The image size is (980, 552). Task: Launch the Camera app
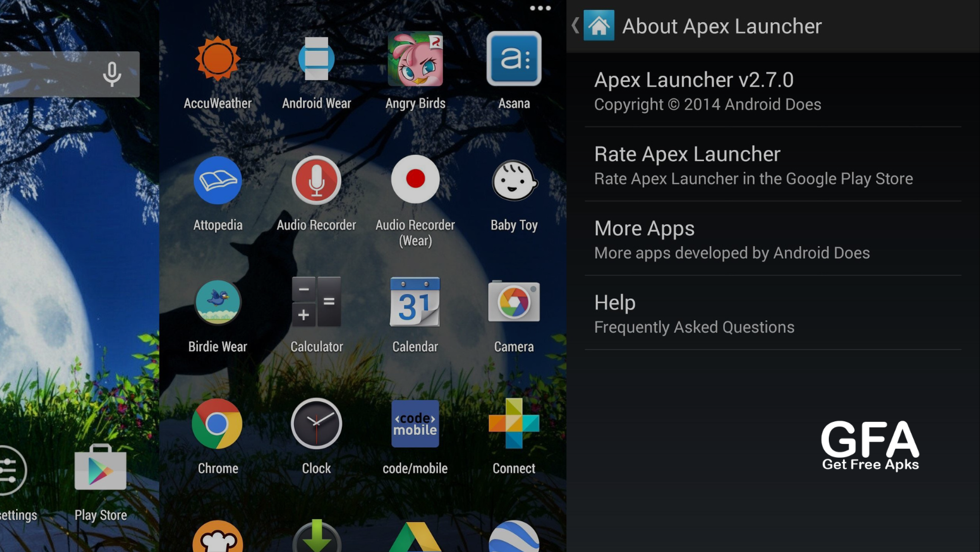point(514,302)
